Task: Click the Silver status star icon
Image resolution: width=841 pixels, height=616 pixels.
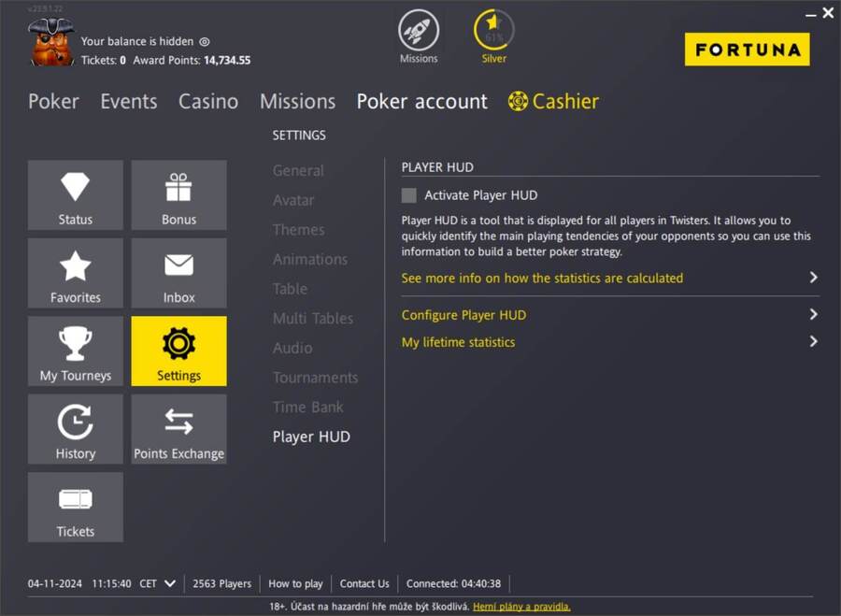Action: tap(493, 30)
